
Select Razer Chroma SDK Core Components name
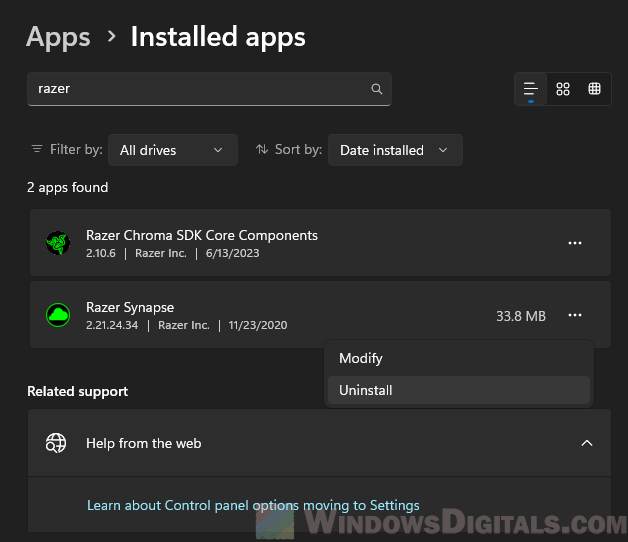202,236
